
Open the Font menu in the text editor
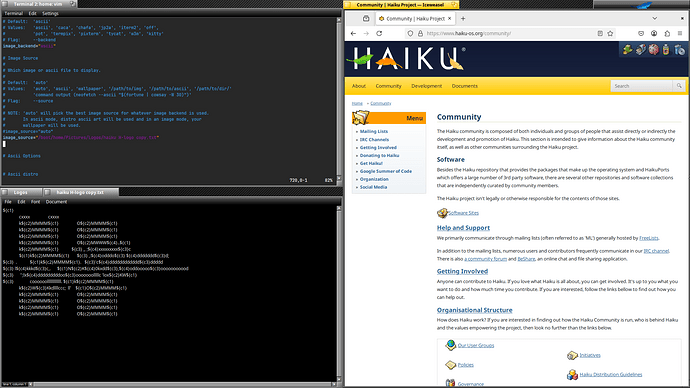36,202
